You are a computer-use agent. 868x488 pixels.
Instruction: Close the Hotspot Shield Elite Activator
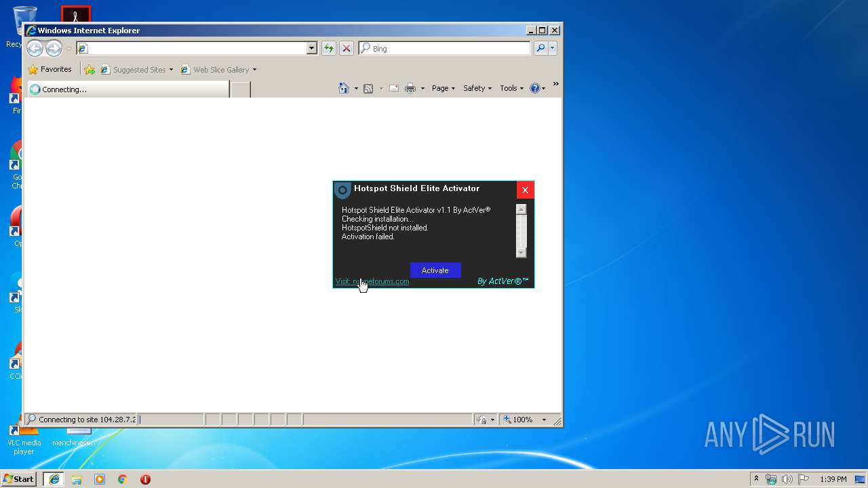coord(525,190)
